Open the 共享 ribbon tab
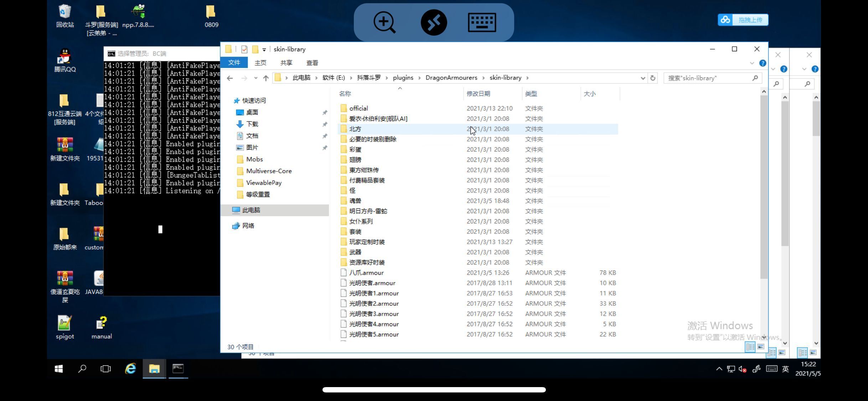The height and width of the screenshot is (401, 868). (x=286, y=63)
